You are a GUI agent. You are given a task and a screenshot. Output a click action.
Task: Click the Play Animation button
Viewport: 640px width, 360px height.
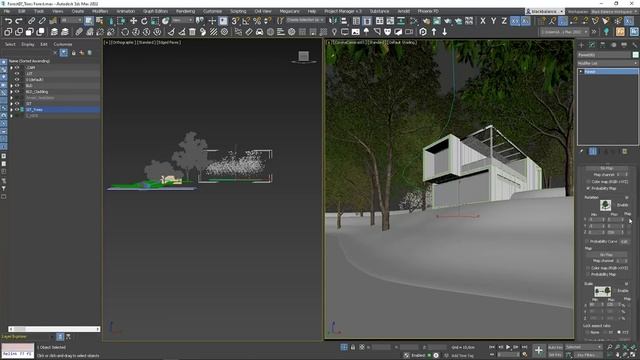pos(508,347)
